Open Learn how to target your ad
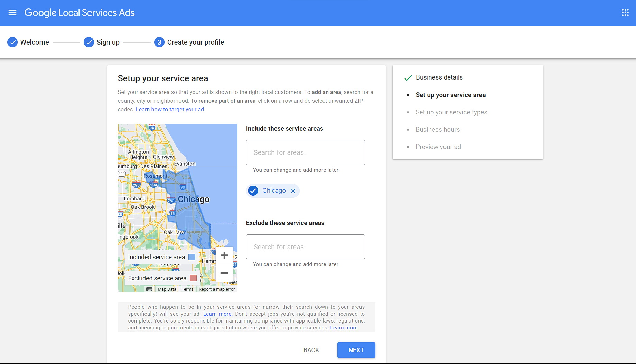Image resolution: width=636 pixels, height=364 pixels. [x=170, y=110]
